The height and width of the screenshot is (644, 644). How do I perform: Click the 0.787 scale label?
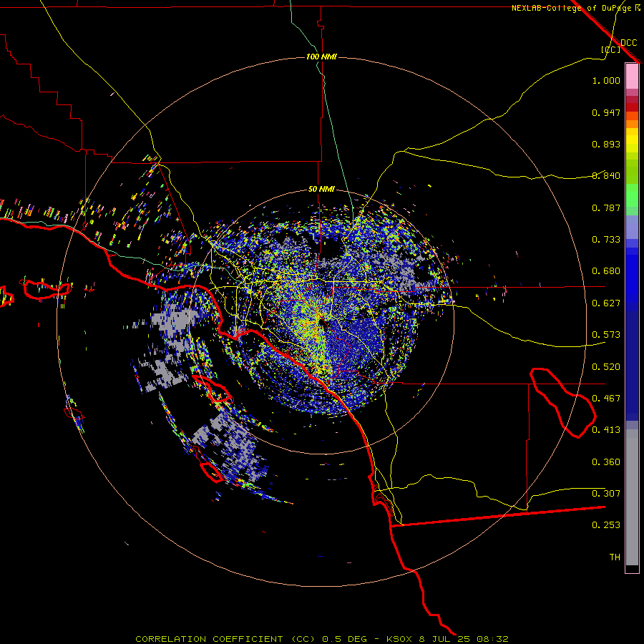[x=606, y=208]
